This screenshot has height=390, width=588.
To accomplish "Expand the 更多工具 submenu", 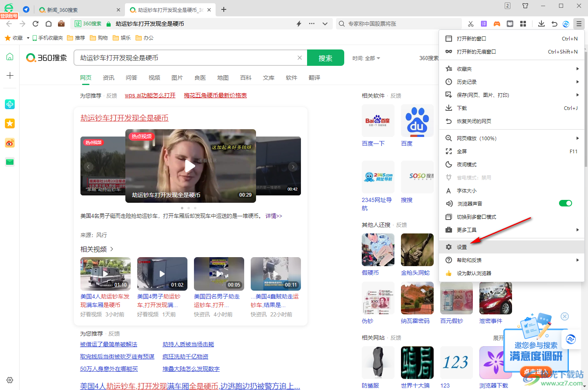I will pyautogui.click(x=512, y=230).
